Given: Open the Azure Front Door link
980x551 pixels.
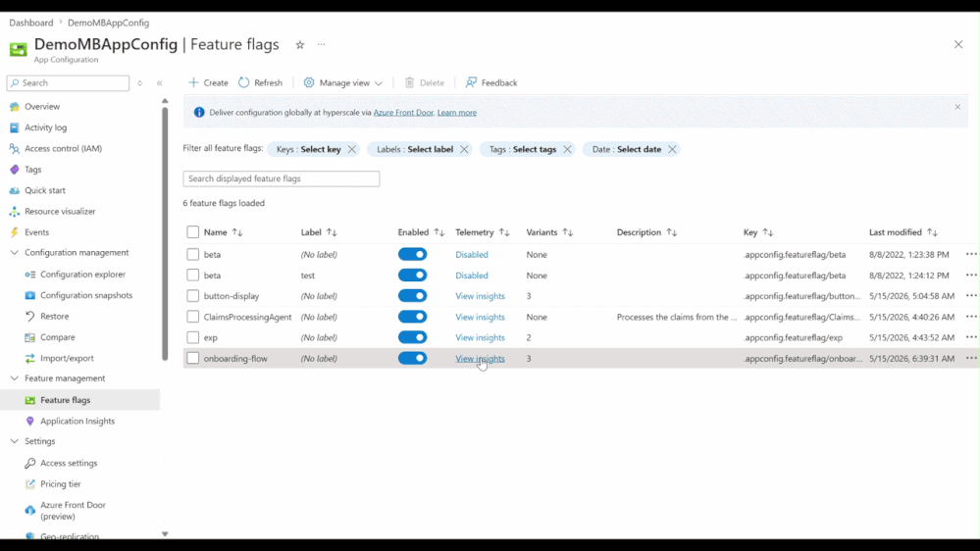Looking at the screenshot, I should (x=403, y=113).
